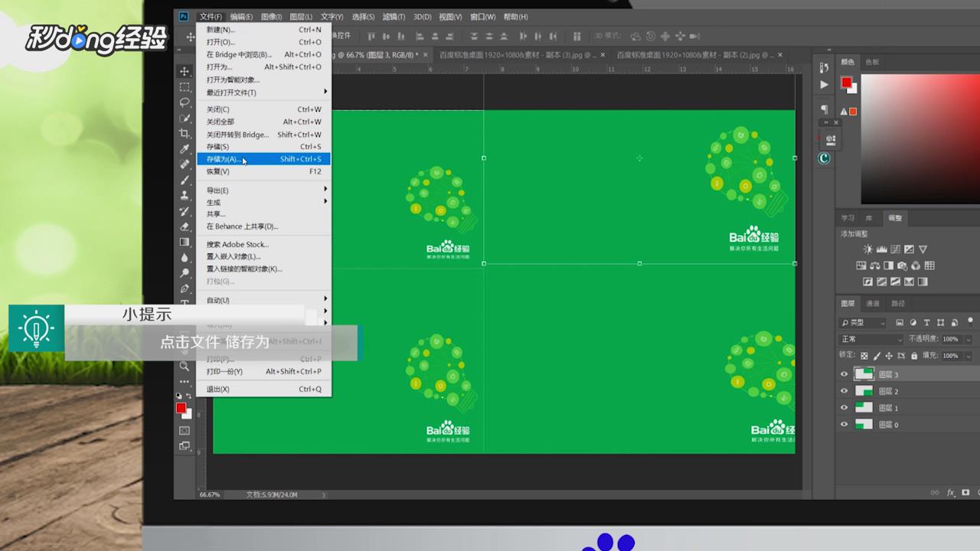
Task: Open the 编辑(E) menu
Action: click(x=241, y=17)
